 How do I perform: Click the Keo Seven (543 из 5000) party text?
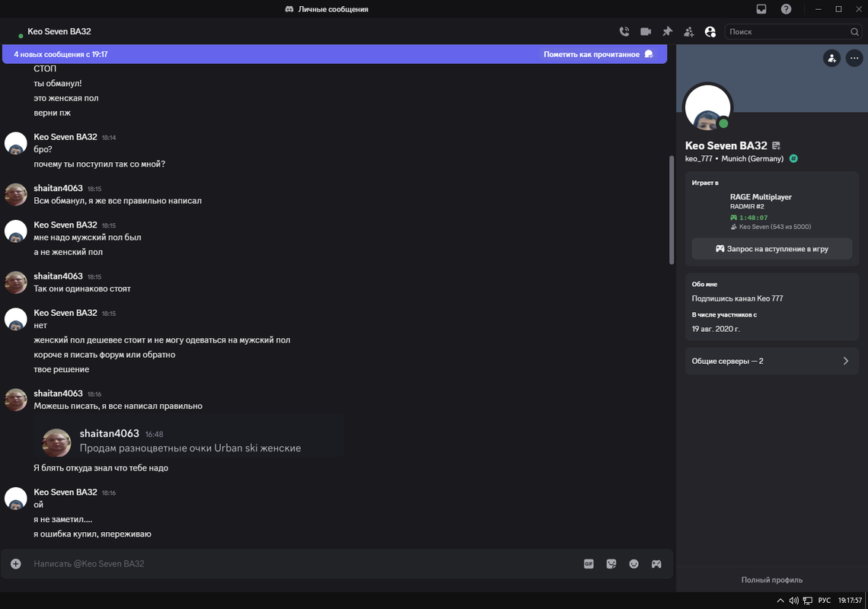[775, 226]
